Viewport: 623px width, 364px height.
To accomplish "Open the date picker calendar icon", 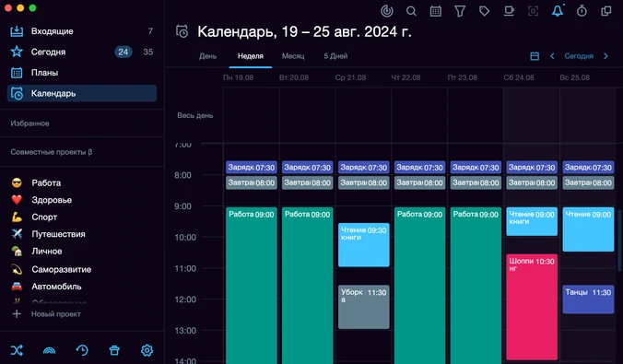I will pyautogui.click(x=535, y=56).
